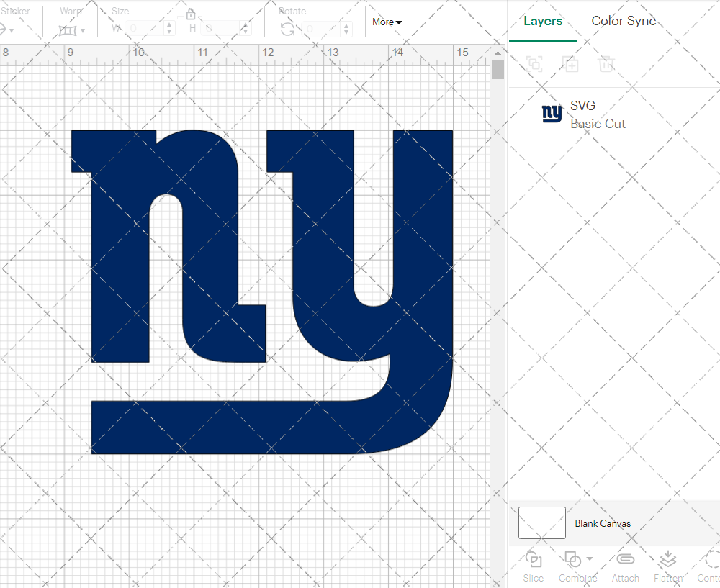Click the Width size input field
720x588 pixels.
[x=144, y=29]
